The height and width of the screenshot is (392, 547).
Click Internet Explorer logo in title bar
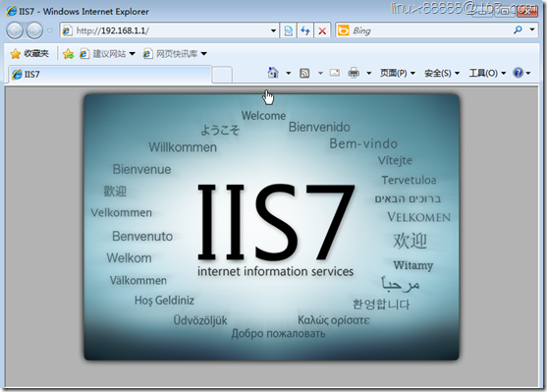(x=12, y=11)
